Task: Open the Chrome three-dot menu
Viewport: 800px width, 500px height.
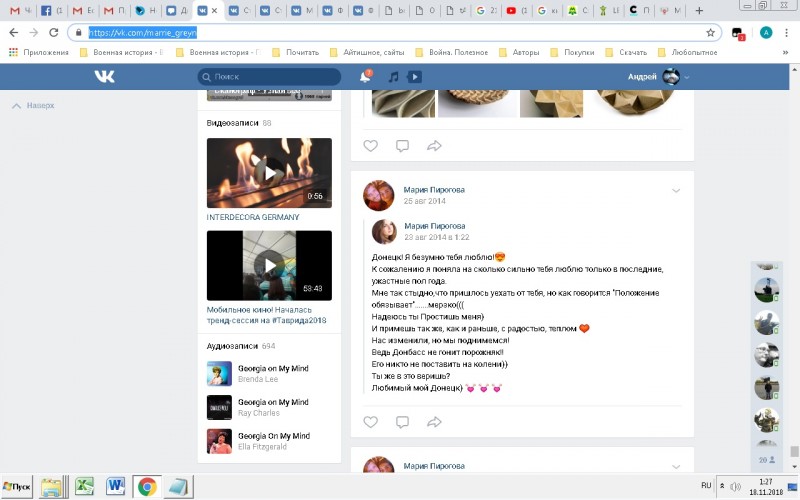Action: pos(787,32)
